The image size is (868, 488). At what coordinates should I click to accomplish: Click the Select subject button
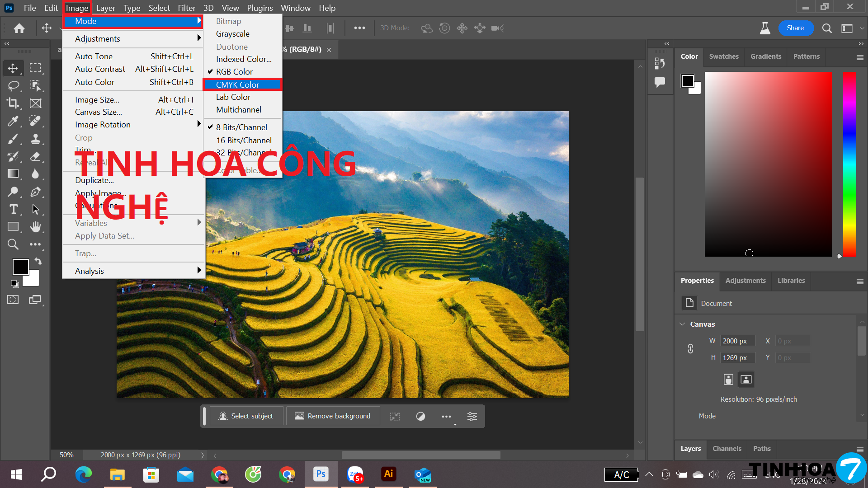pos(246,416)
